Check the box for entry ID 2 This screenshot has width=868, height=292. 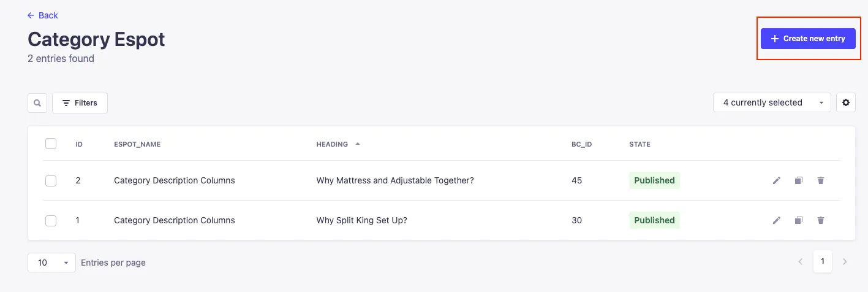click(x=51, y=180)
